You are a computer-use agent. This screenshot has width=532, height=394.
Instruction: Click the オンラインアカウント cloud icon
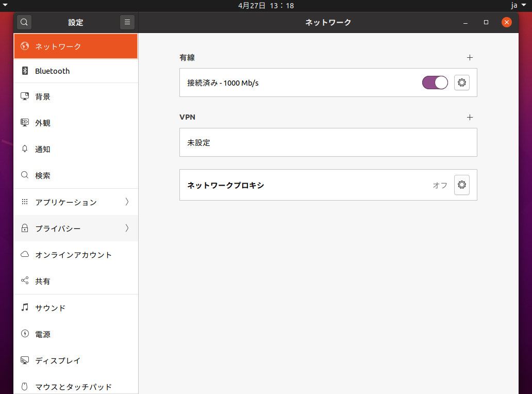tap(25, 254)
